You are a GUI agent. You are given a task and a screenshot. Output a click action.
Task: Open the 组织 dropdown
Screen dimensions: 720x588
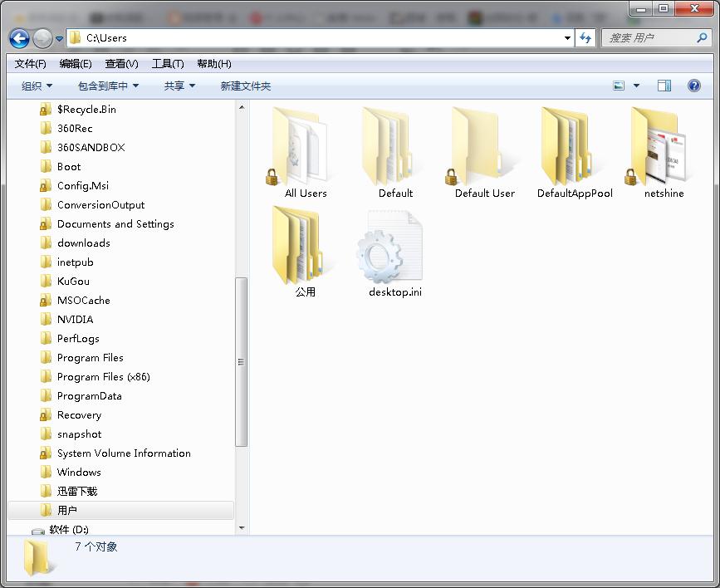tap(37, 86)
